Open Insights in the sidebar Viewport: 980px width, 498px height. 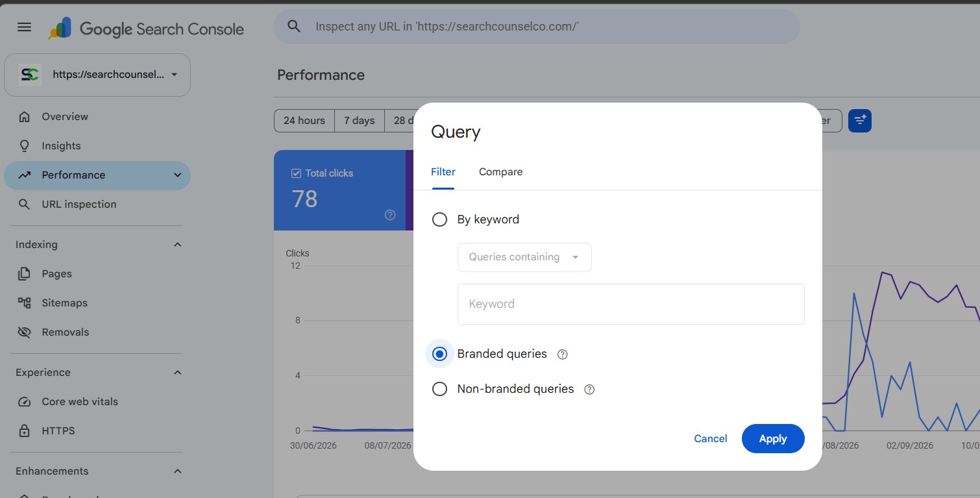(x=97, y=146)
